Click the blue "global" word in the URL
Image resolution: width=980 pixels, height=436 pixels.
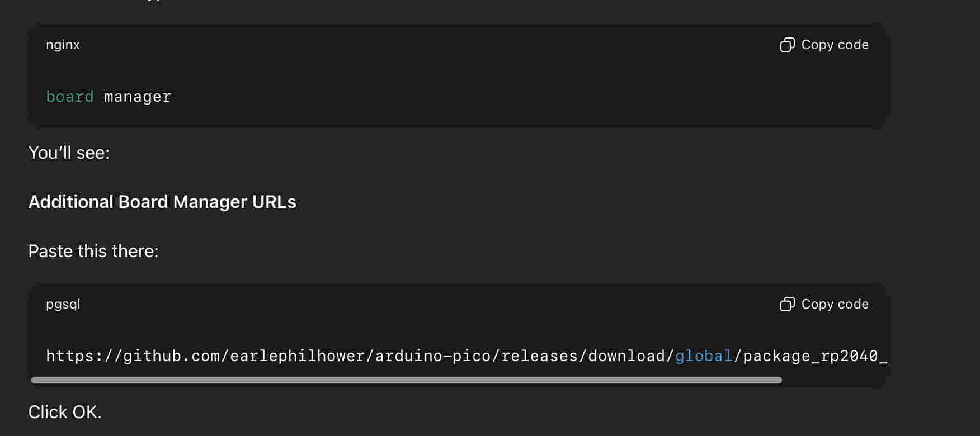[704, 356]
